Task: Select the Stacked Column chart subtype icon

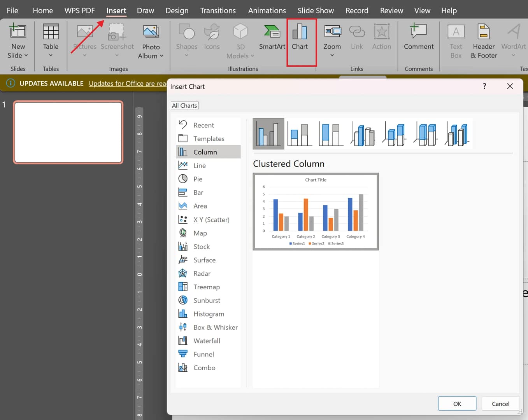Action: [x=300, y=134]
